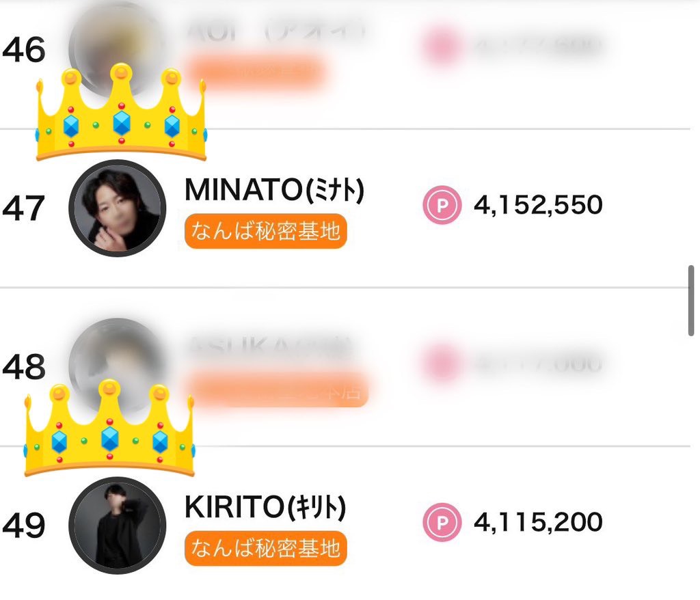Open MINATO's profile picture
The width and height of the screenshot is (700, 600).
pos(117,208)
